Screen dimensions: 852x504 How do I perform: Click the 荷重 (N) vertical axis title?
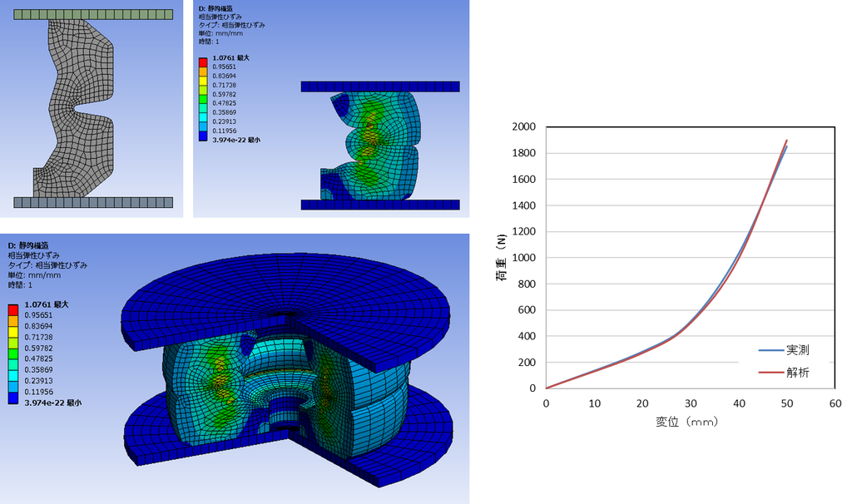(x=500, y=258)
